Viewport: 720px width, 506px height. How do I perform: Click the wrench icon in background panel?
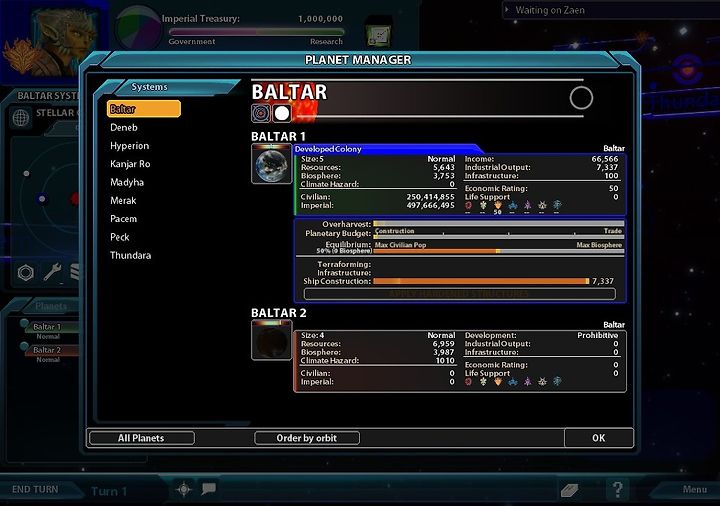[x=52, y=272]
